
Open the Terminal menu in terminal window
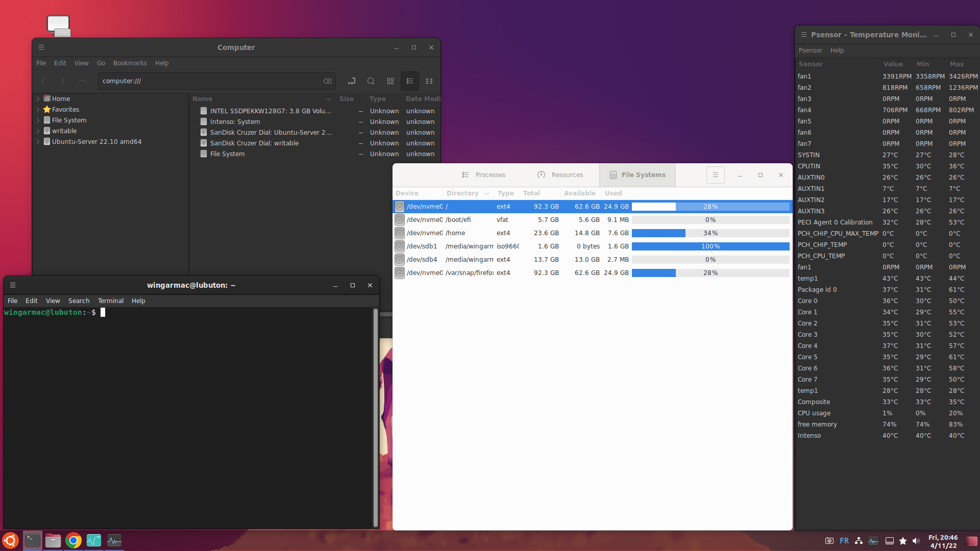coord(110,301)
